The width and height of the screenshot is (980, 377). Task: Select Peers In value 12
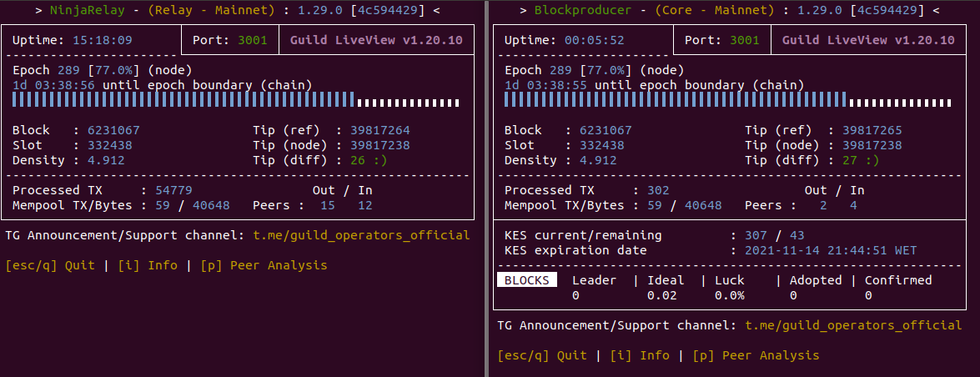tap(365, 205)
